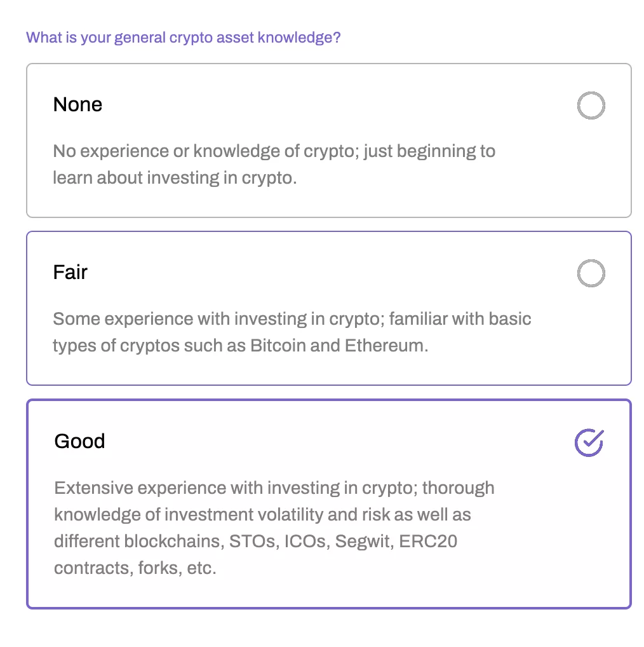Tap the circular selector in the Fair card
The image size is (644, 647).
[x=591, y=273]
